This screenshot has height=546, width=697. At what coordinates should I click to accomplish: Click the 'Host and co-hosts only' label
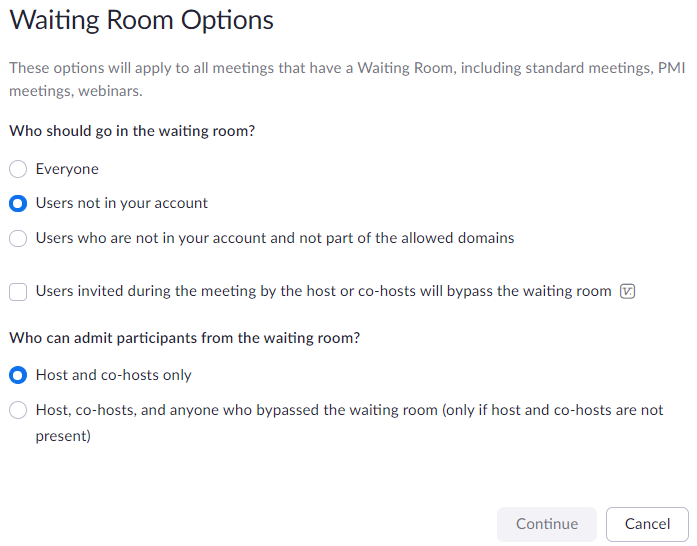tap(114, 375)
